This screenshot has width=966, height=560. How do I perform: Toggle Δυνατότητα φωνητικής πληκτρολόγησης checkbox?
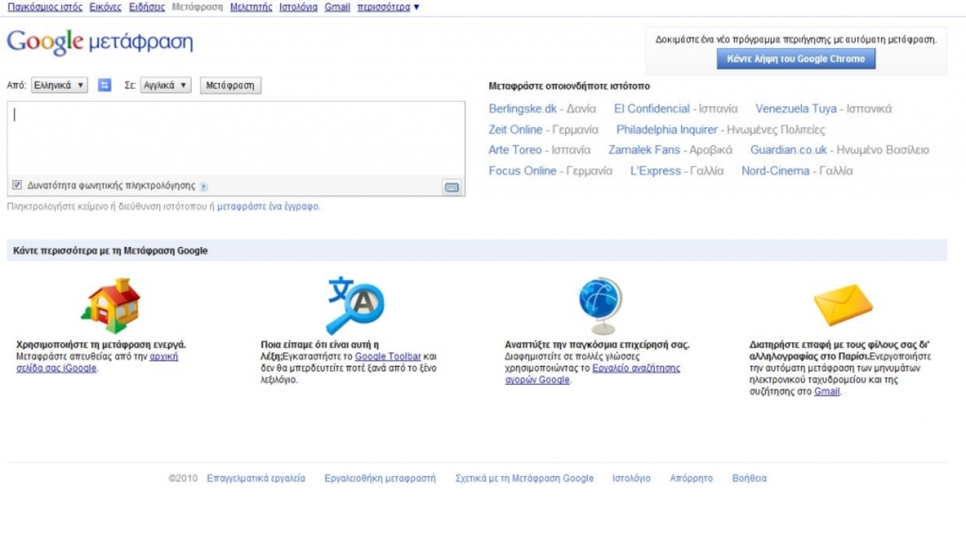tap(17, 185)
